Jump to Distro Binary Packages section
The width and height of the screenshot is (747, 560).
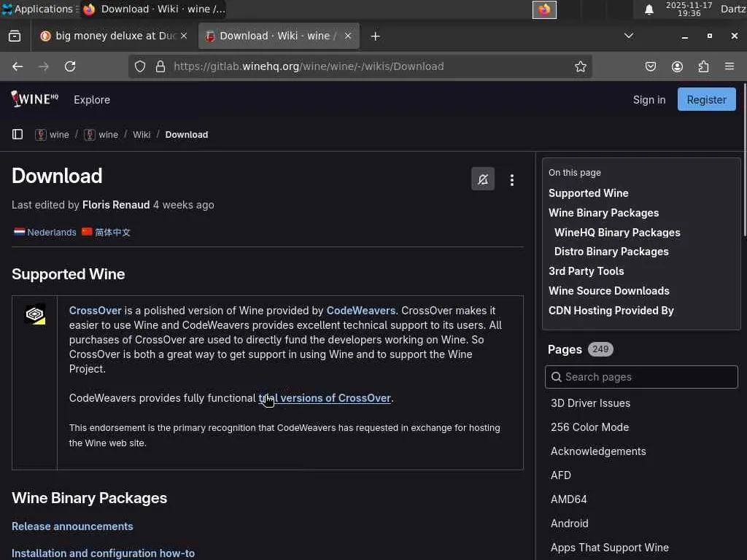tap(611, 252)
